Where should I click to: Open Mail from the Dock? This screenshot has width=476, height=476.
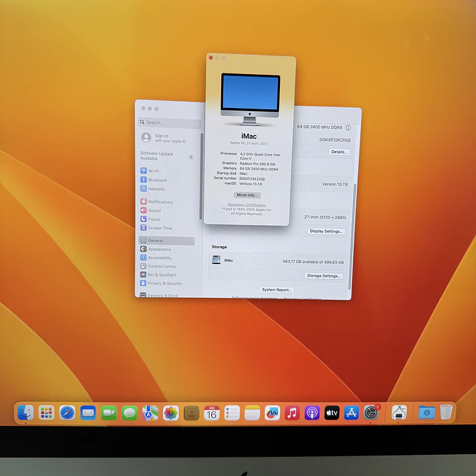pos(88,413)
